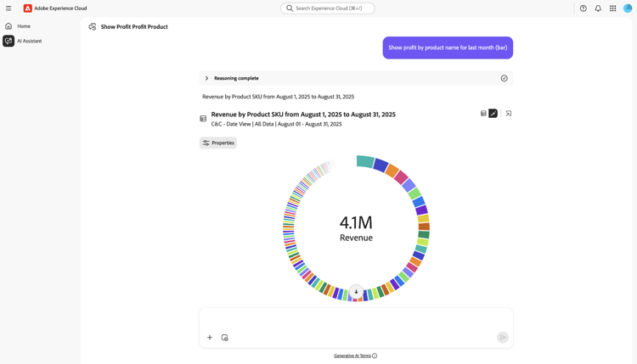
Task: Open the hamburger navigation menu
Action: click(x=8, y=8)
